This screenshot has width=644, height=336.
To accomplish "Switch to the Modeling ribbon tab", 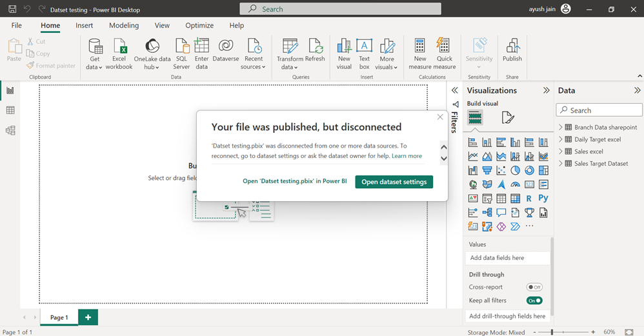I will coord(124,25).
